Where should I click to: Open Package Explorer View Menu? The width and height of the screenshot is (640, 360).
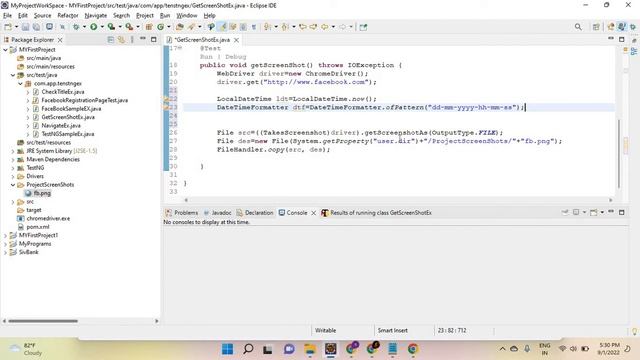[x=132, y=40]
